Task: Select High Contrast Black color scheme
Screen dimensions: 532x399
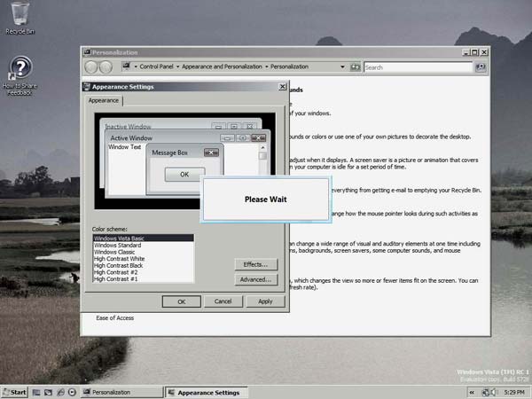Action: [118, 266]
